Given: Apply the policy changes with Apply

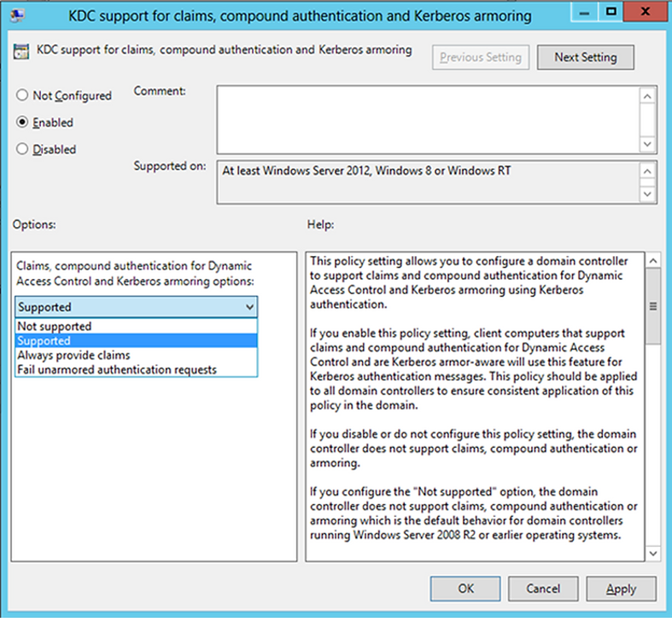Looking at the screenshot, I should [621, 589].
